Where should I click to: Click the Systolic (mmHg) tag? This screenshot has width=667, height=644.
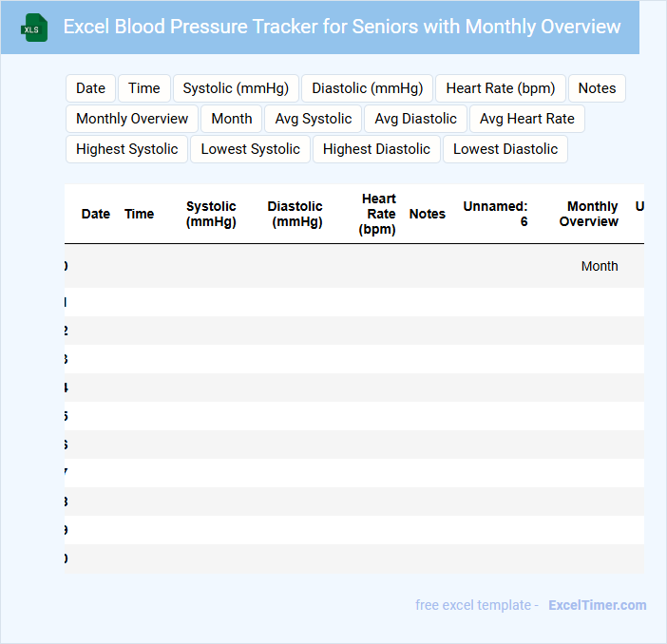tap(237, 88)
